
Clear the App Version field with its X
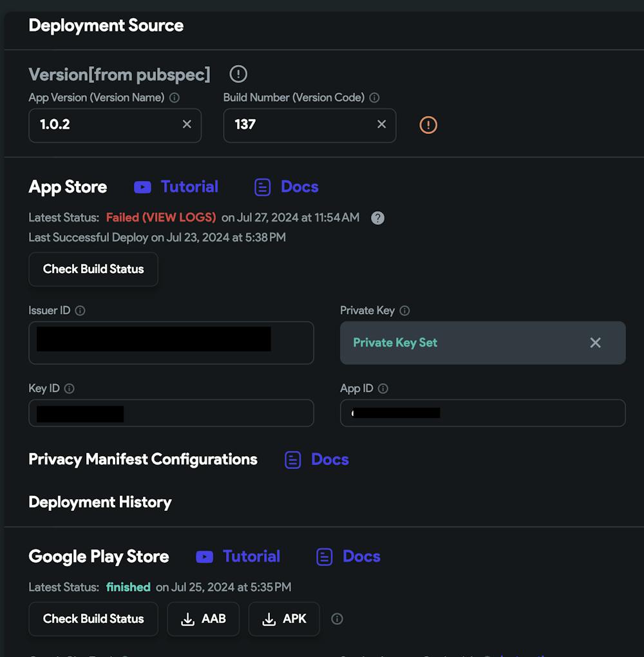[x=187, y=124]
